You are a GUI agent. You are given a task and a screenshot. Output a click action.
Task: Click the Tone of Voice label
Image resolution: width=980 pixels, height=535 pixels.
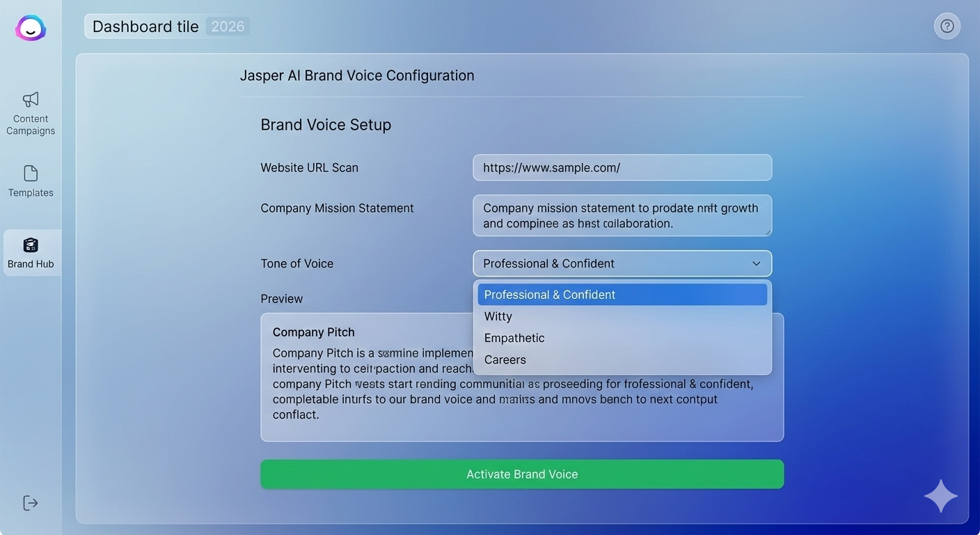(x=297, y=263)
